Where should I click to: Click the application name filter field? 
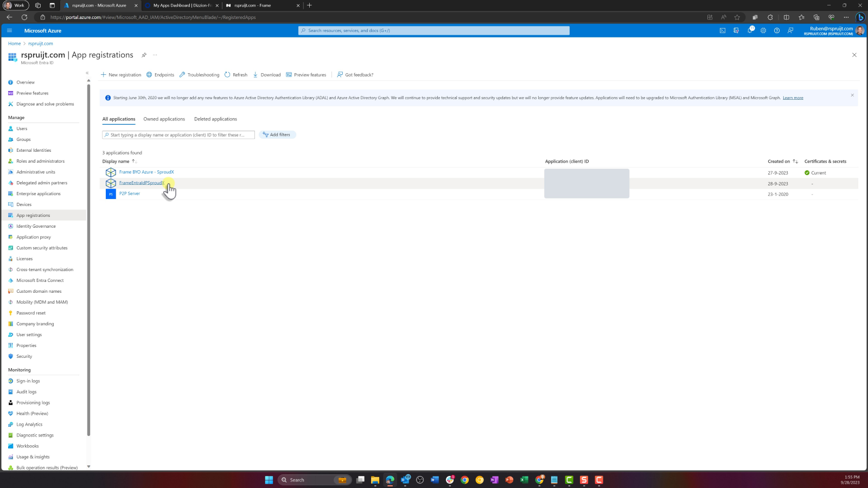[x=178, y=134]
